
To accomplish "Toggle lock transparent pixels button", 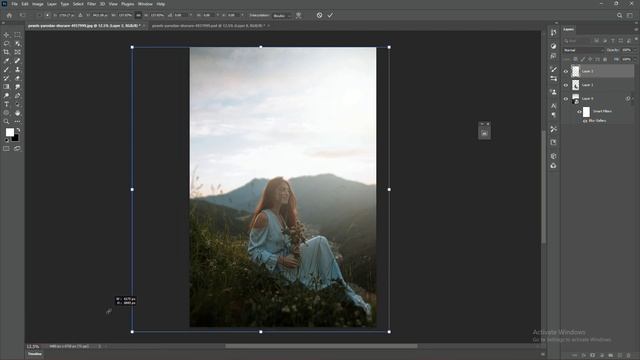I will coord(575,60).
